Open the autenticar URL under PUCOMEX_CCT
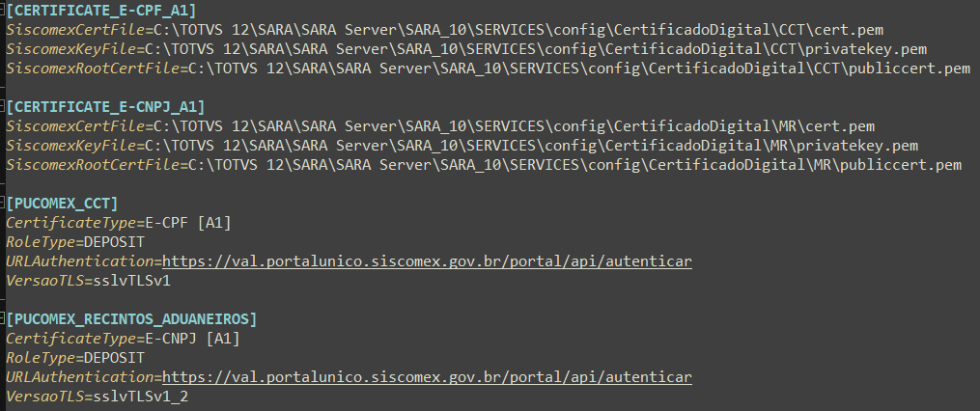The image size is (980, 411). click(x=427, y=261)
